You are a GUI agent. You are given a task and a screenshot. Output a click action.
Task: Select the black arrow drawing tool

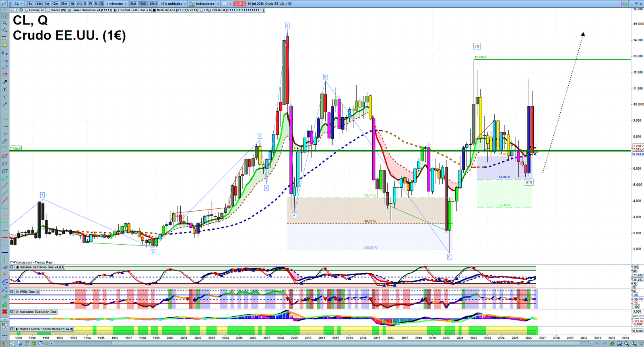[4, 82]
